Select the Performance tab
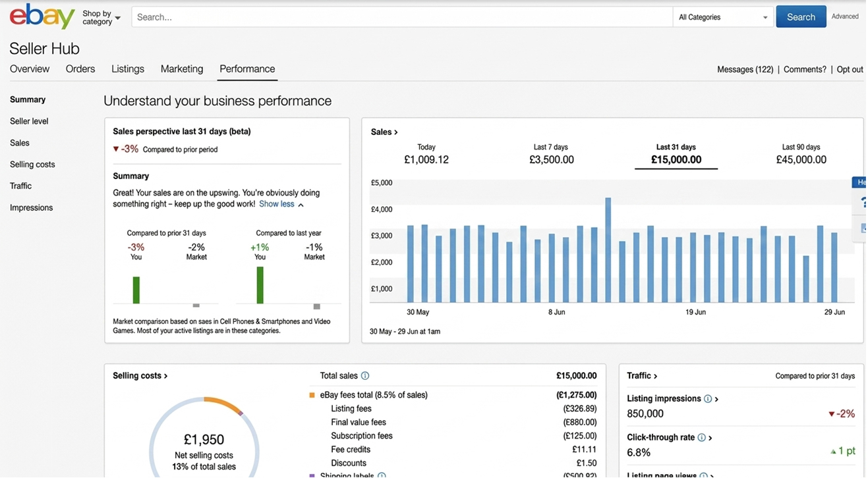 tap(247, 69)
